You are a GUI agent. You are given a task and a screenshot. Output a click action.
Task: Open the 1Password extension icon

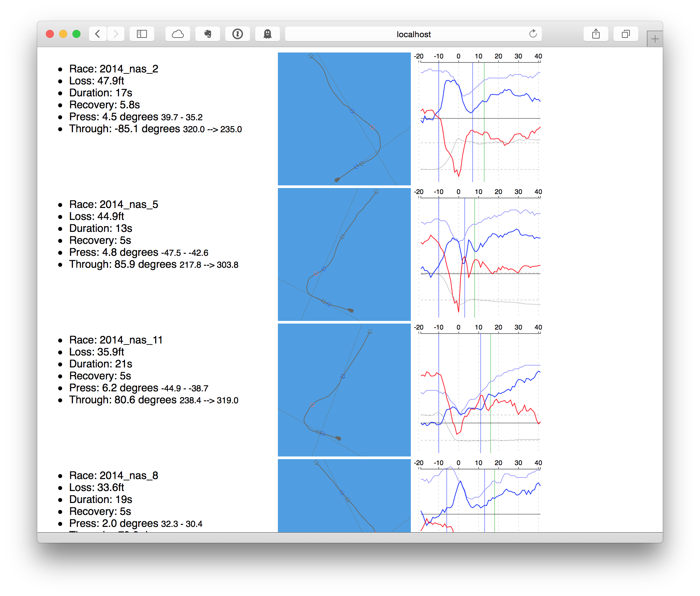238,34
